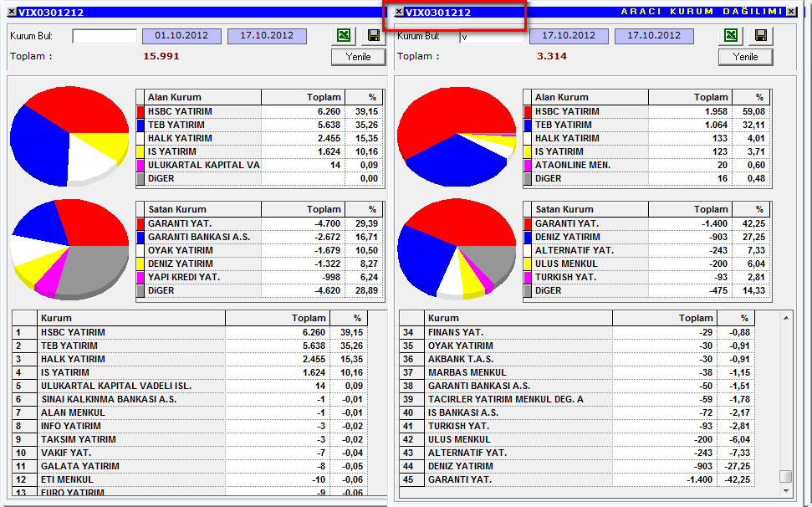
Task: Sort by Alan Kurum header in left window
Action: 203,97
